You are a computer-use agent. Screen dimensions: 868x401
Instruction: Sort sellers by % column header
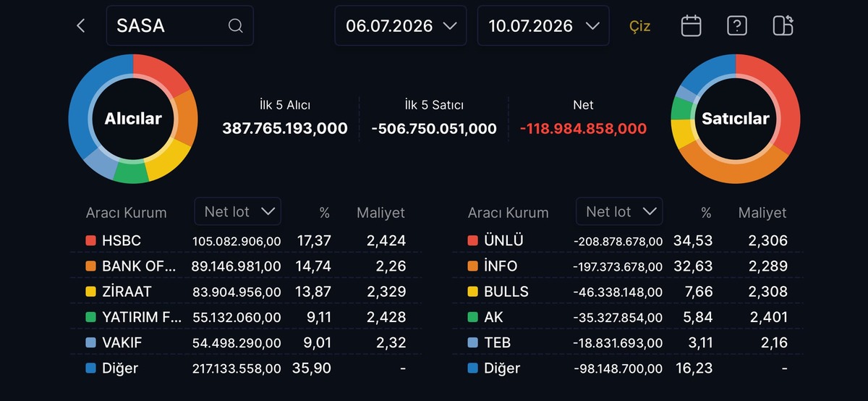(706, 213)
